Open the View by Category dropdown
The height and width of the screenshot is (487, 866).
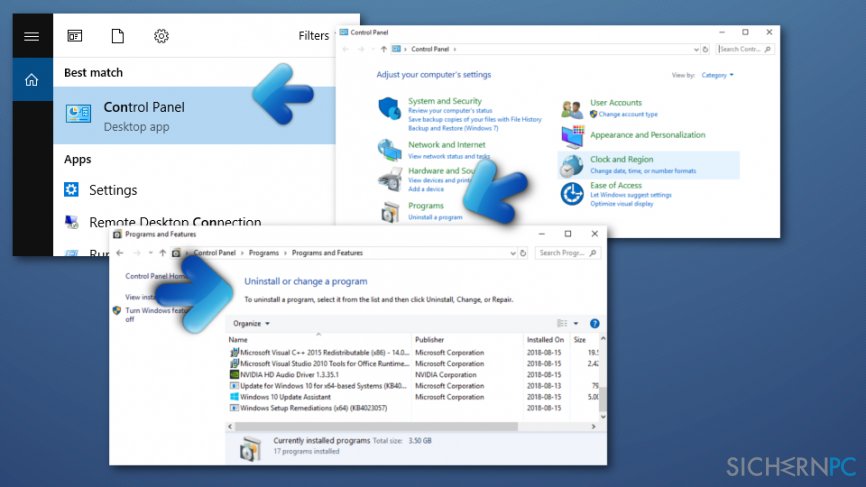pos(717,75)
